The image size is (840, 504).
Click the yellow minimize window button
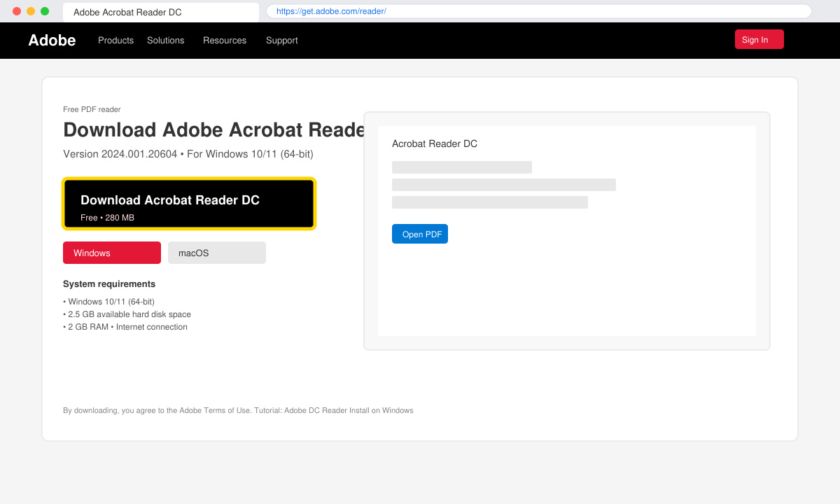click(x=31, y=11)
